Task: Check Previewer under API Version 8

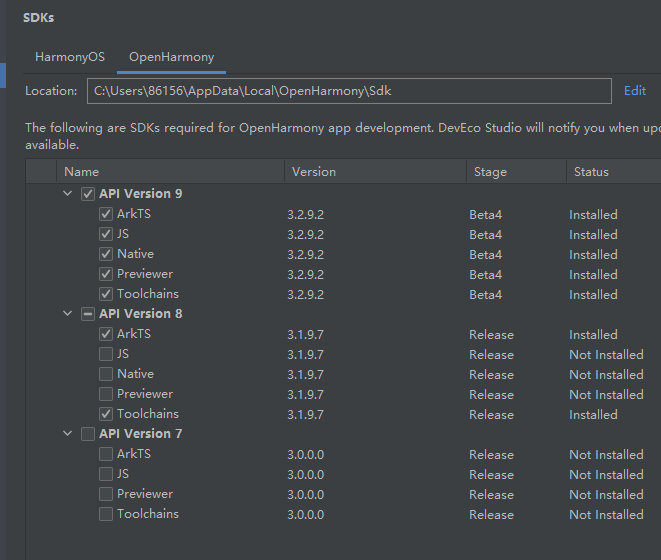Action: pyautogui.click(x=106, y=394)
